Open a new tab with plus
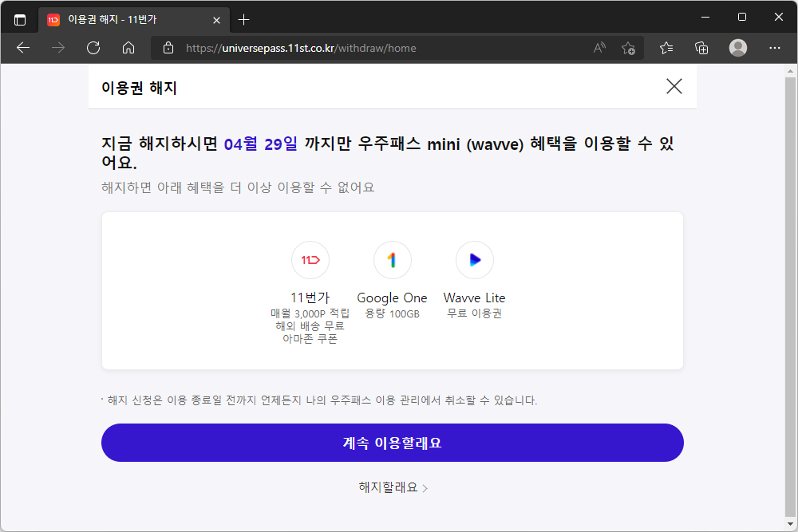This screenshot has height=532, width=798. point(243,20)
